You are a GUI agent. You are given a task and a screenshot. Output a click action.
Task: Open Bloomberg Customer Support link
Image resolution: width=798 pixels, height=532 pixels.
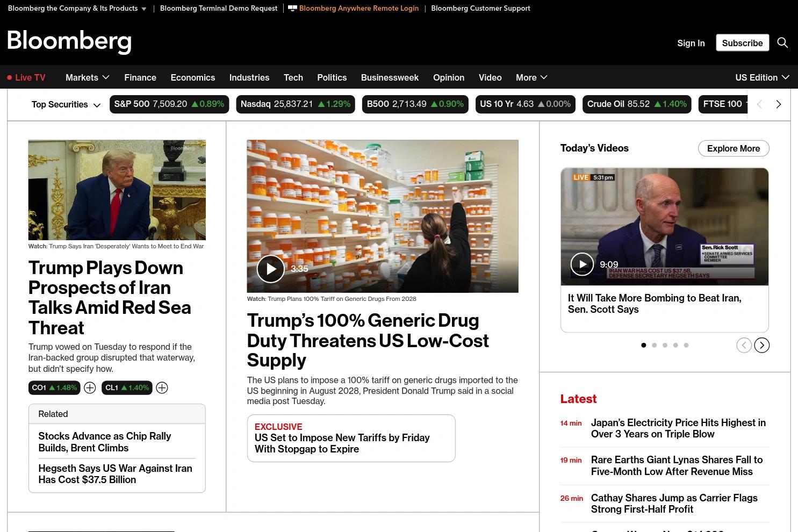click(x=480, y=8)
